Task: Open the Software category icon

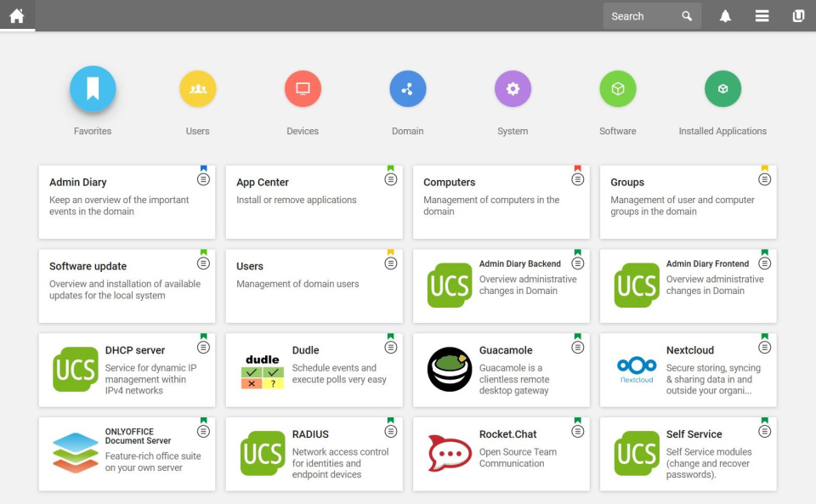Action: point(617,88)
